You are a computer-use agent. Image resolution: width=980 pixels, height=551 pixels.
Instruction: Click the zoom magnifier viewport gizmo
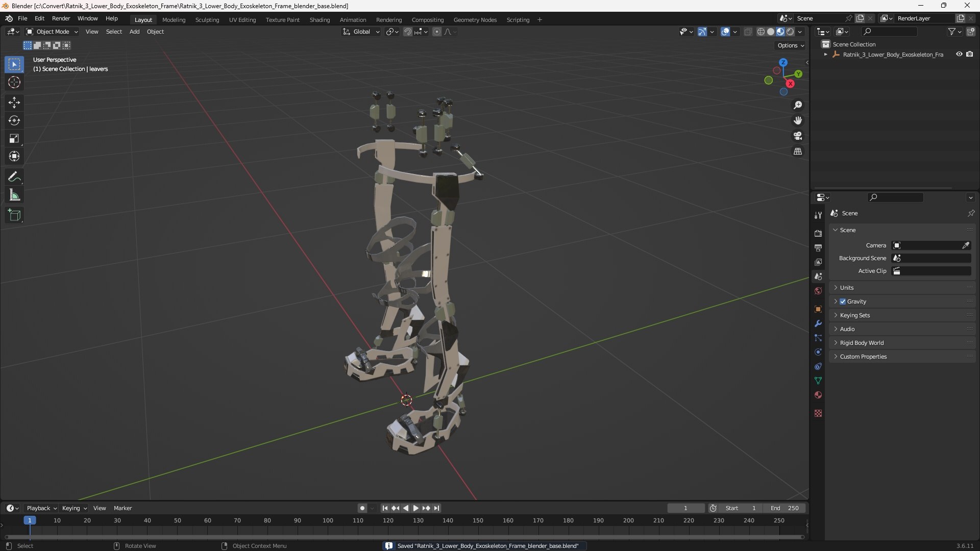798,105
